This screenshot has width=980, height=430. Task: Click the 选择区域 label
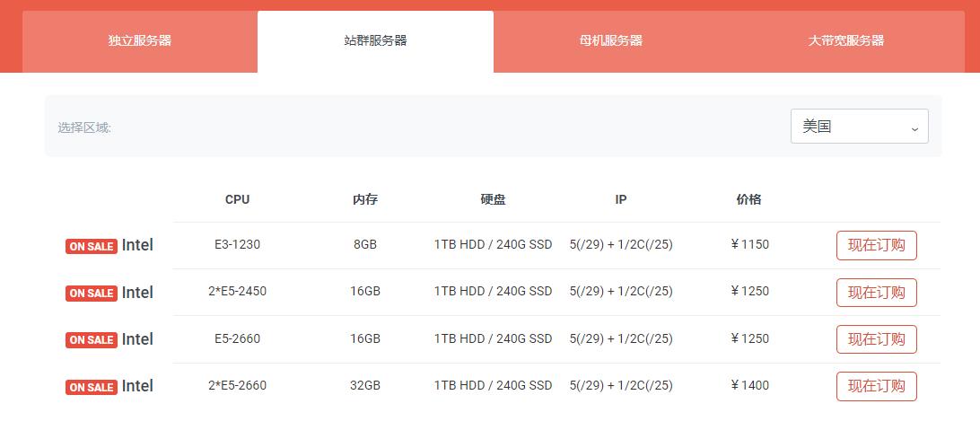click(84, 127)
